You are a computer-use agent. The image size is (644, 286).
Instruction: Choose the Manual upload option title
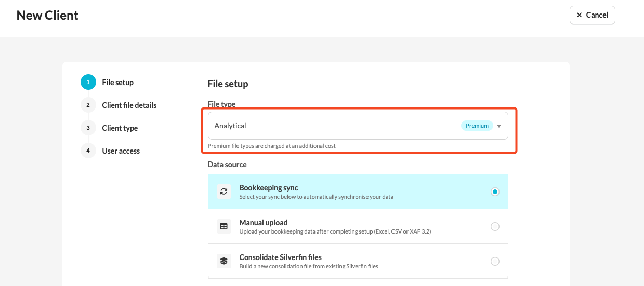tap(264, 223)
